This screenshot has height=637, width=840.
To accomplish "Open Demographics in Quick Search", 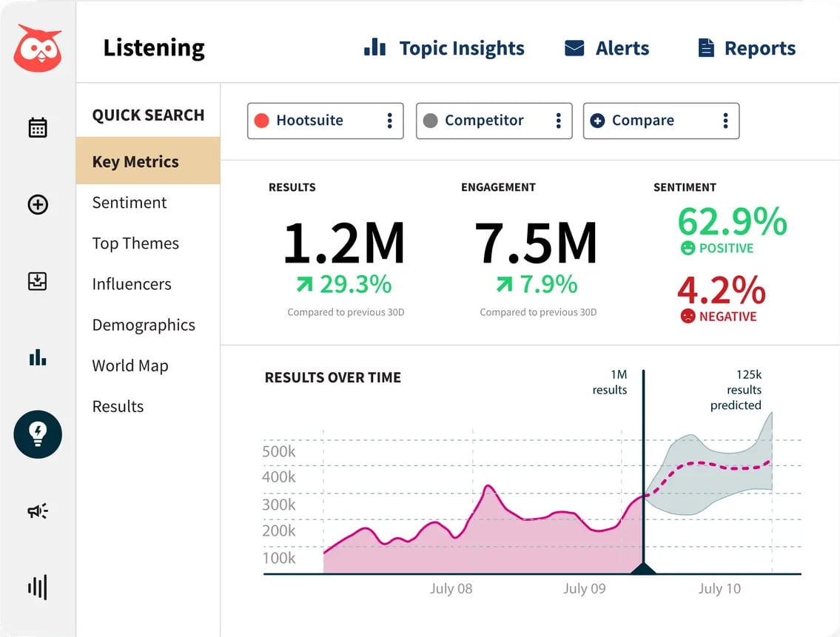I will click(144, 326).
